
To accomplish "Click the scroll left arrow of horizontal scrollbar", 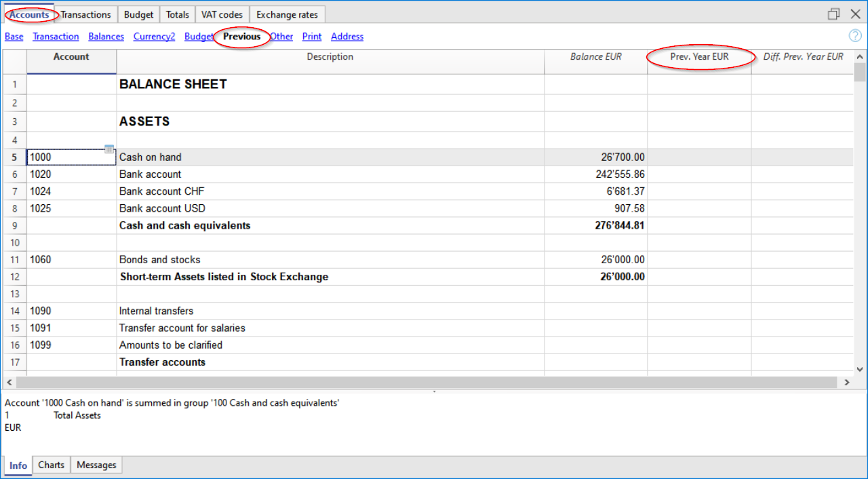I will [x=9, y=383].
